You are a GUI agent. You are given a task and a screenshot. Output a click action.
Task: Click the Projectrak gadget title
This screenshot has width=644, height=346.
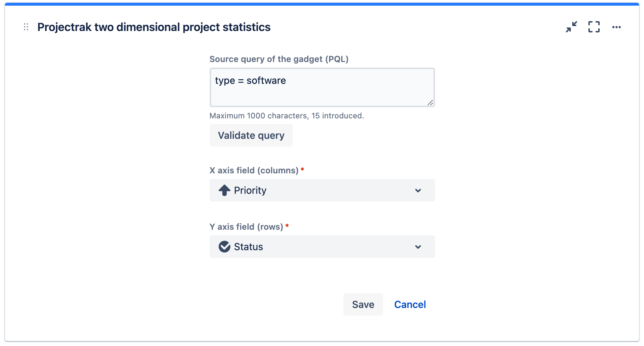(154, 27)
